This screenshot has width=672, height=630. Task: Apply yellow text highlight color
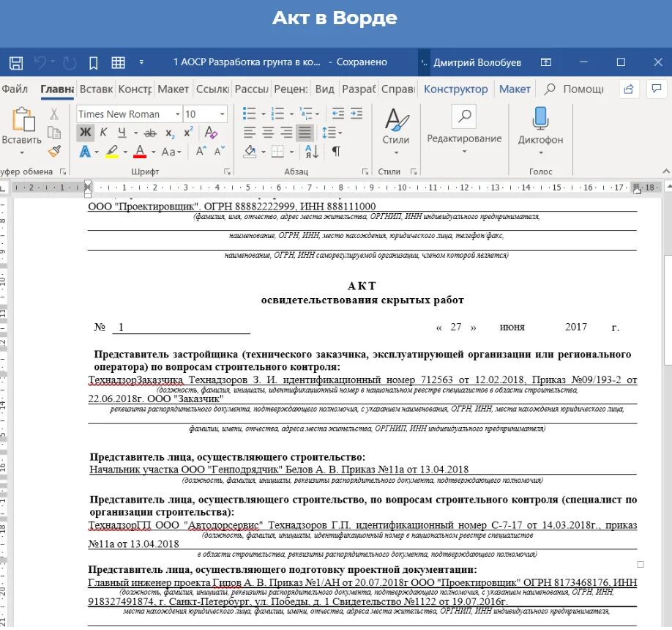click(x=112, y=152)
